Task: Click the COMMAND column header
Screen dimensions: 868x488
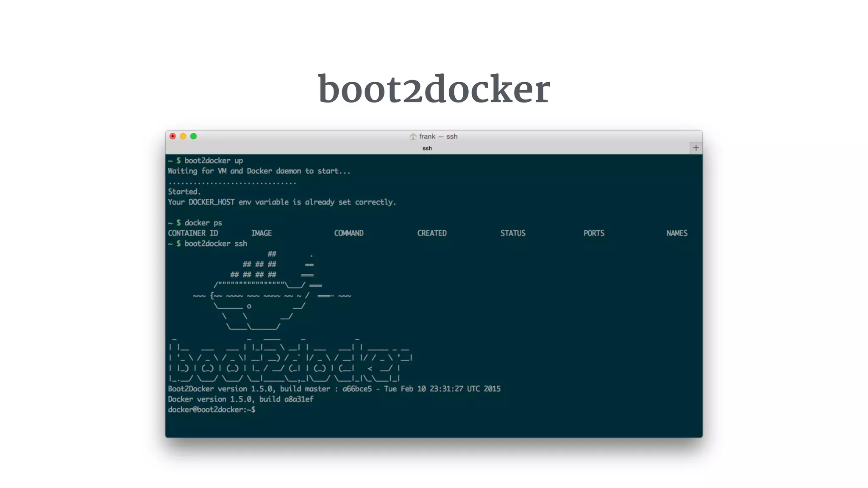Action: [x=349, y=233]
